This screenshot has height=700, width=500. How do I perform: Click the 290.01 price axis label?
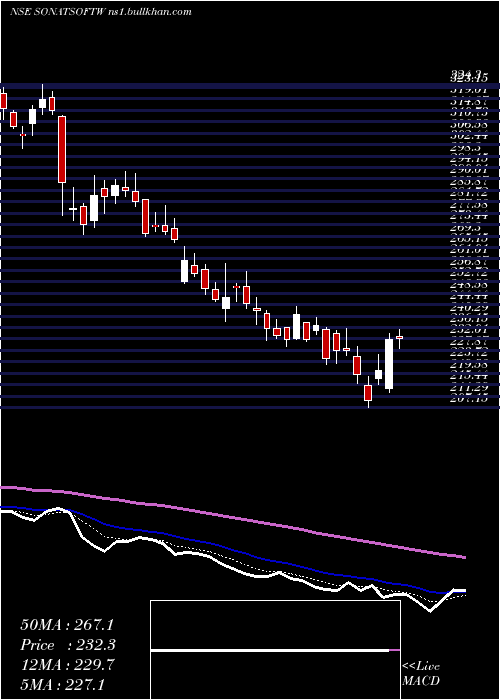468,169
